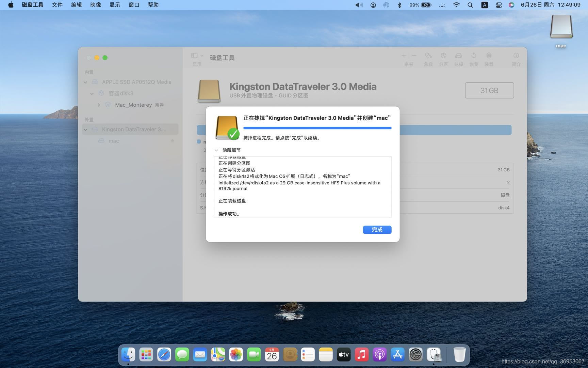
Task: Open Apple TV from the Dock
Action: (344, 355)
